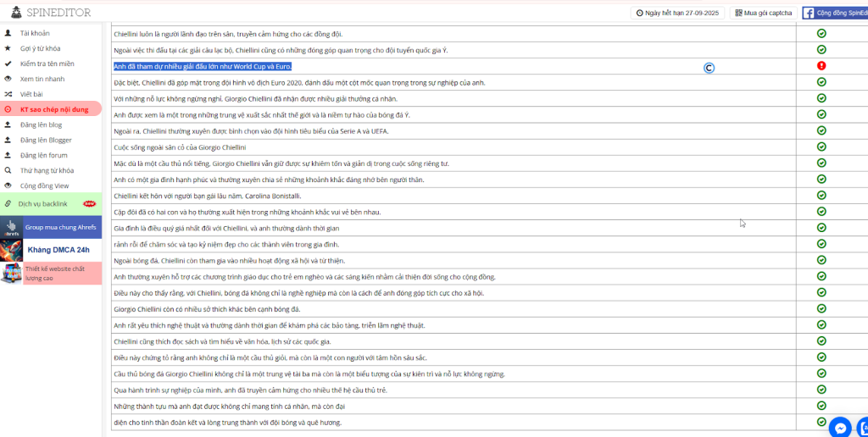Open Dịch vụ backlink link
868x437 pixels.
pyautogui.click(x=42, y=203)
